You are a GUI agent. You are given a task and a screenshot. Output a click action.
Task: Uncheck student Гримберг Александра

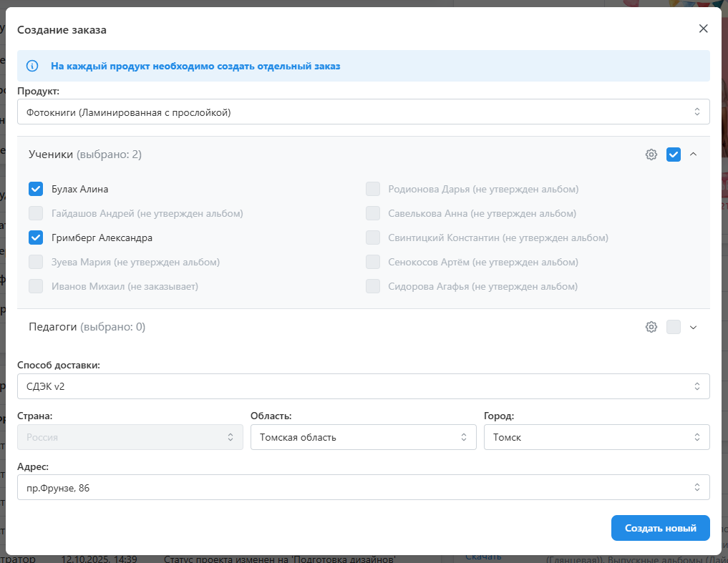point(36,238)
